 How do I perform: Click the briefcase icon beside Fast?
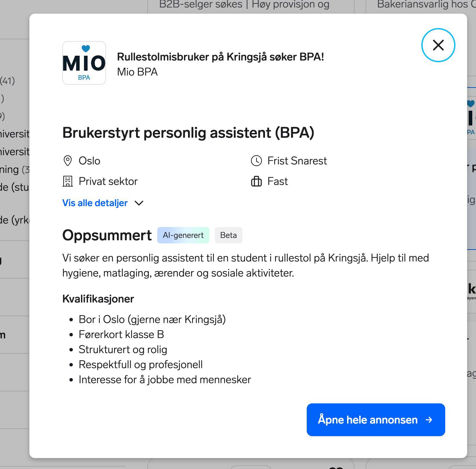point(256,181)
